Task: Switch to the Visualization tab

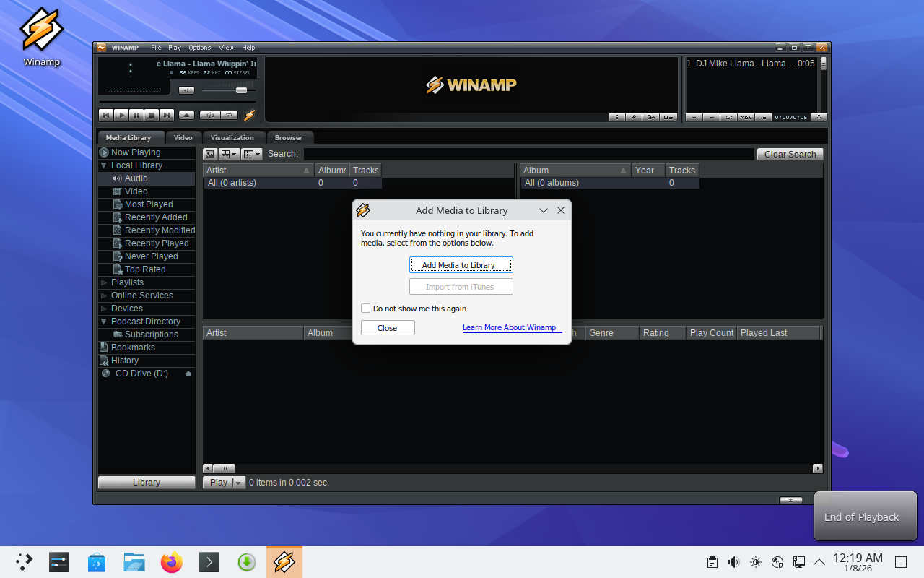Action: [232, 137]
